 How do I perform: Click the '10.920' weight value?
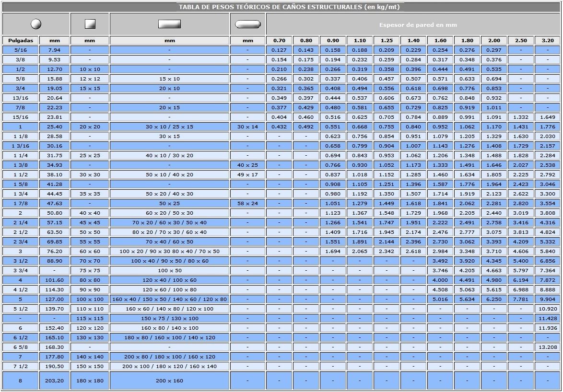point(548,309)
